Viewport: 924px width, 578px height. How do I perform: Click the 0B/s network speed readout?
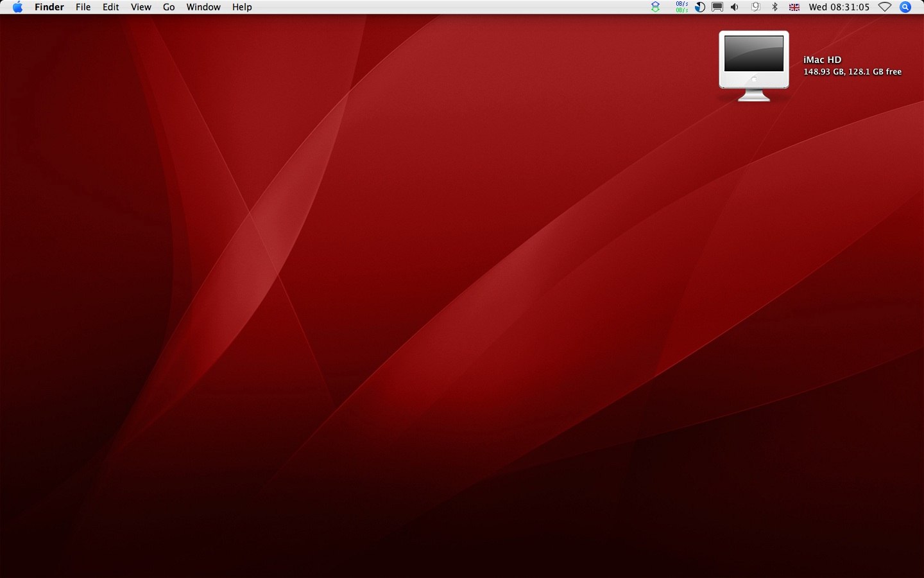[x=681, y=7]
